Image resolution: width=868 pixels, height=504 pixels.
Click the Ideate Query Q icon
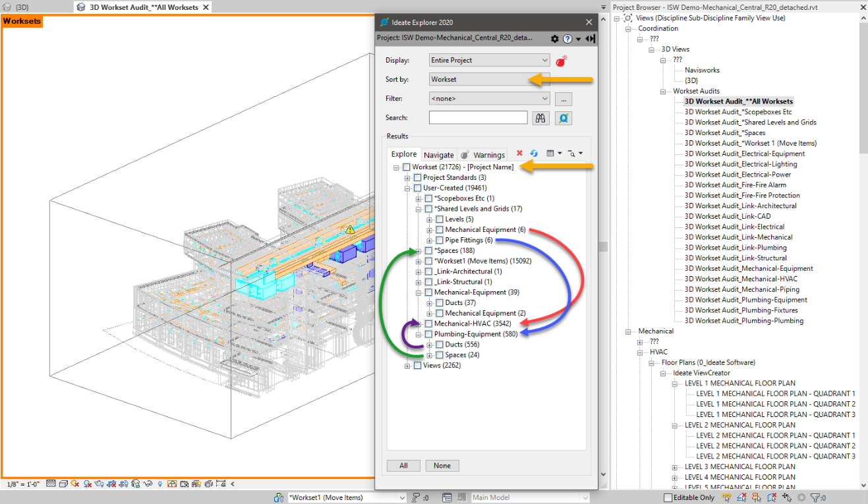563,118
